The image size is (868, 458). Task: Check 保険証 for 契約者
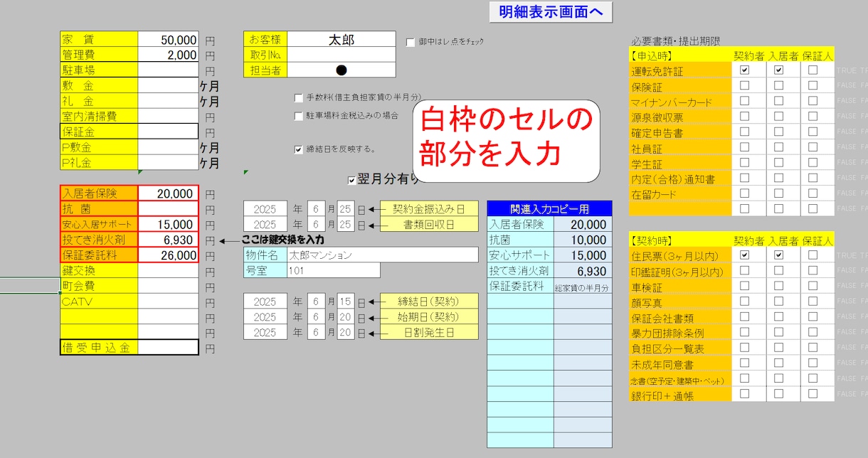[744, 85]
